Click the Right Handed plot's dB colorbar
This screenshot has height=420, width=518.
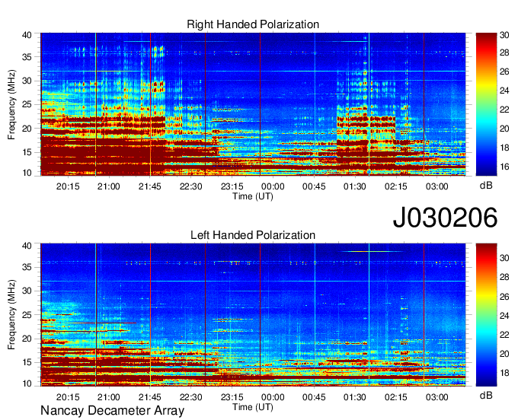[486, 104]
